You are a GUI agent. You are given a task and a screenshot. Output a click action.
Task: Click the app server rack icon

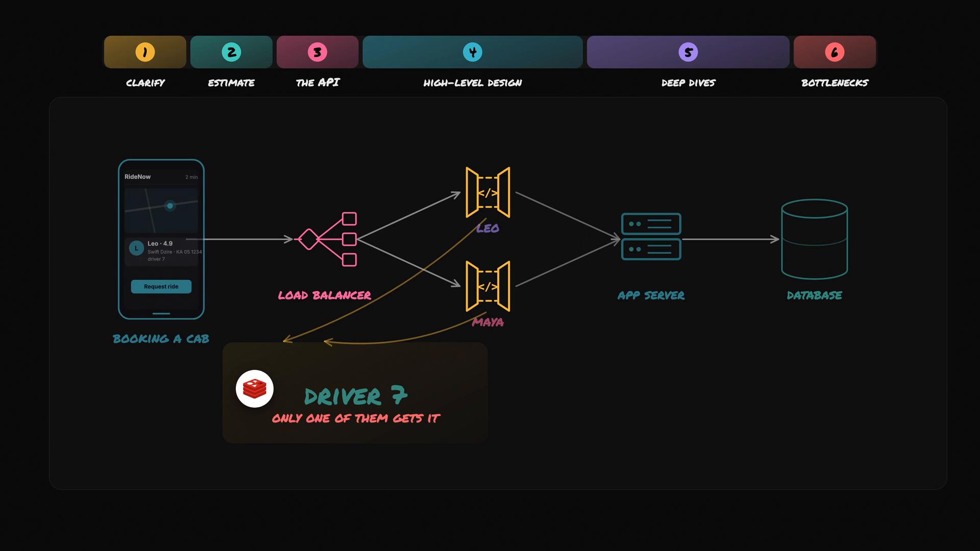point(651,237)
